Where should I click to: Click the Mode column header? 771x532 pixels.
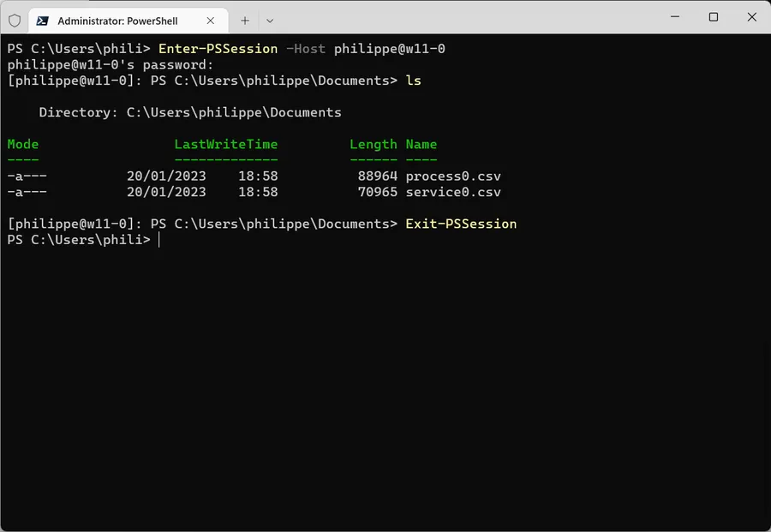click(22, 144)
